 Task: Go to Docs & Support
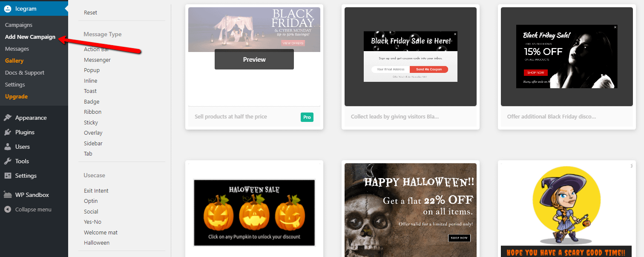pyautogui.click(x=25, y=73)
